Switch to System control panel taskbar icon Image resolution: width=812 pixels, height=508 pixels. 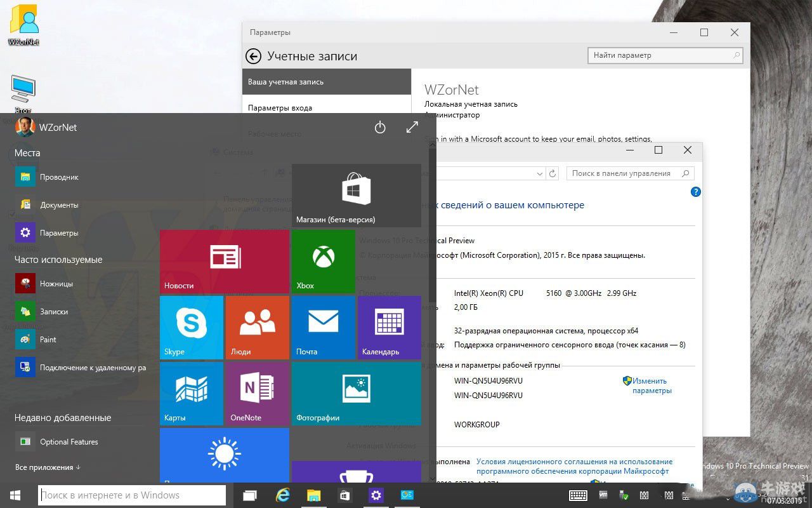(x=407, y=495)
